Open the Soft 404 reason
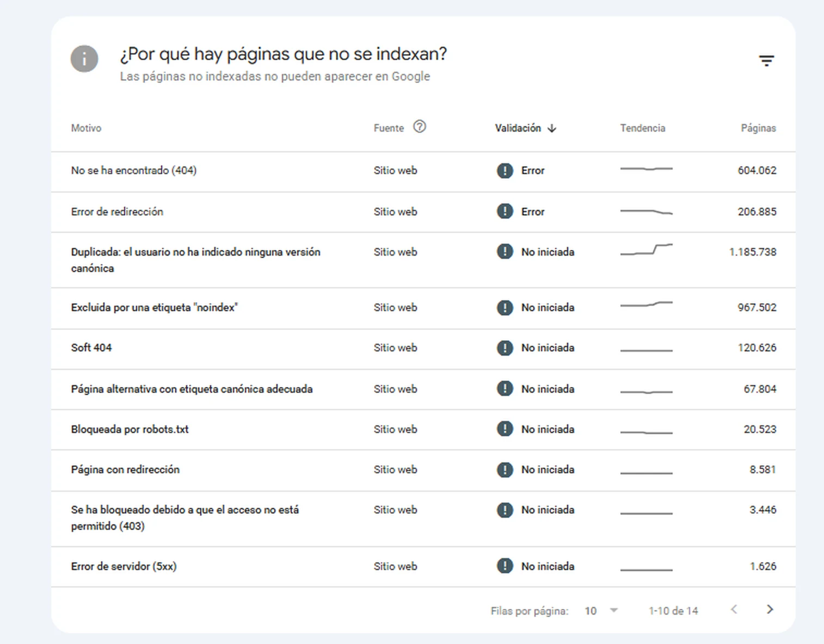 91,348
